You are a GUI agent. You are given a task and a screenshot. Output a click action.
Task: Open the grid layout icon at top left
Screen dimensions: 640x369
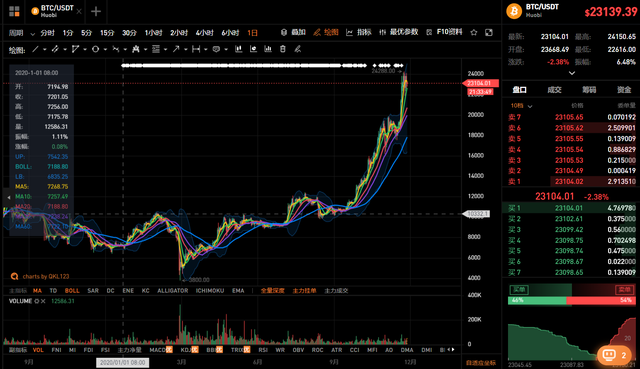click(14, 11)
